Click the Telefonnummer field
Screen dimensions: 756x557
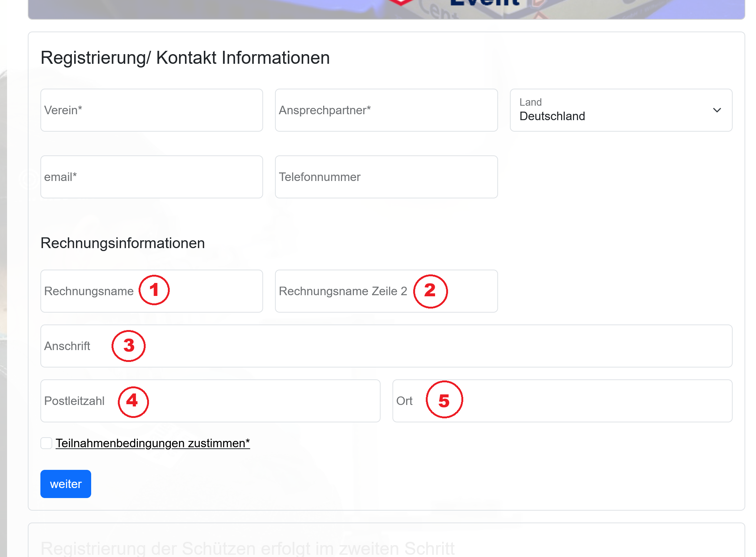386,177
